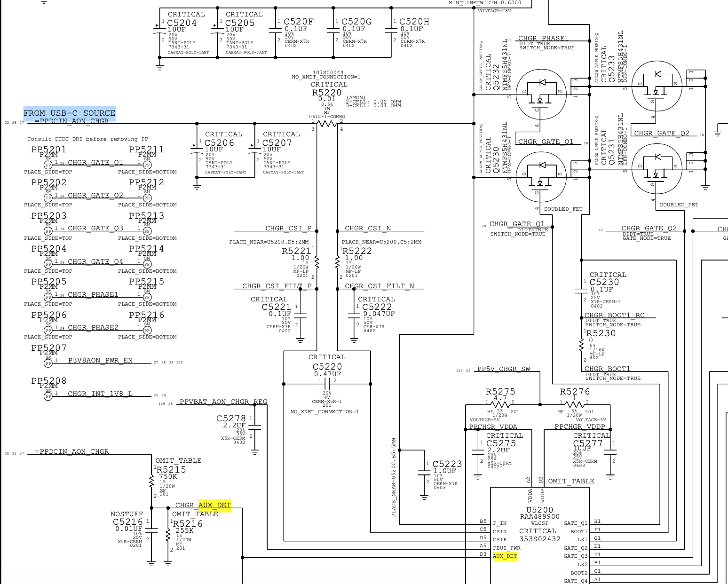The image size is (728, 584).
Task: Click the R5221 resistor symbol
Action: tap(317, 262)
